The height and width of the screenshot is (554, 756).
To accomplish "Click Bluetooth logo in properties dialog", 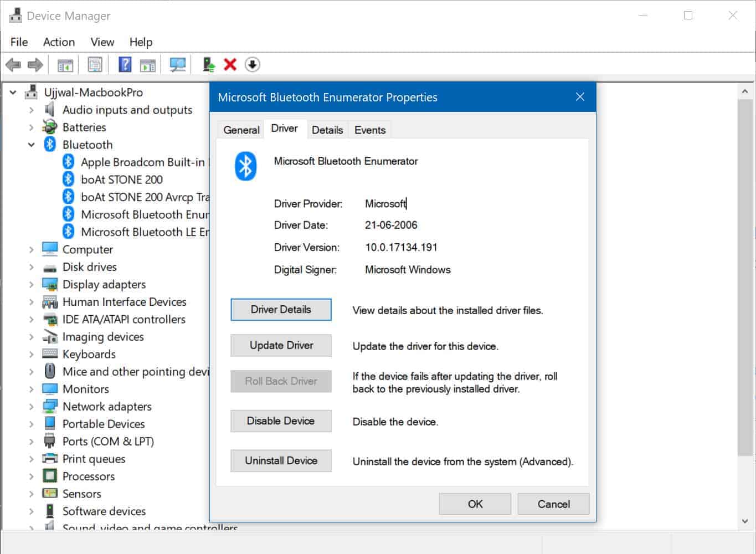I will click(x=245, y=166).
